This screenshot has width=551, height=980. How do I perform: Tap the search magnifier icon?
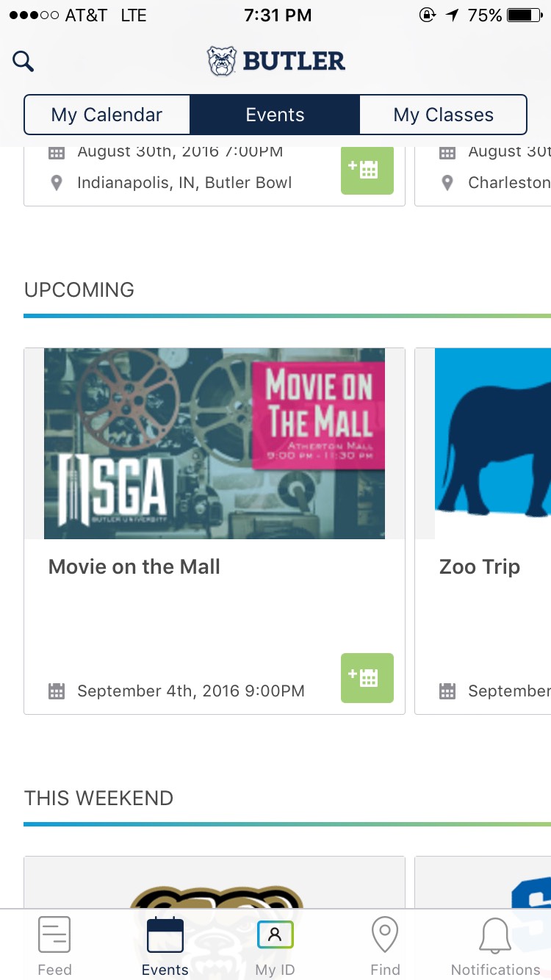[24, 61]
